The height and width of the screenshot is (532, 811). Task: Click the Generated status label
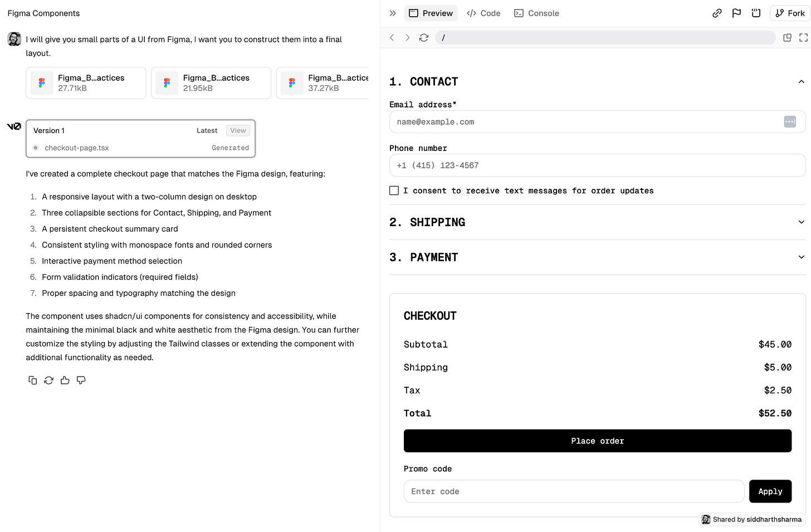click(x=230, y=148)
